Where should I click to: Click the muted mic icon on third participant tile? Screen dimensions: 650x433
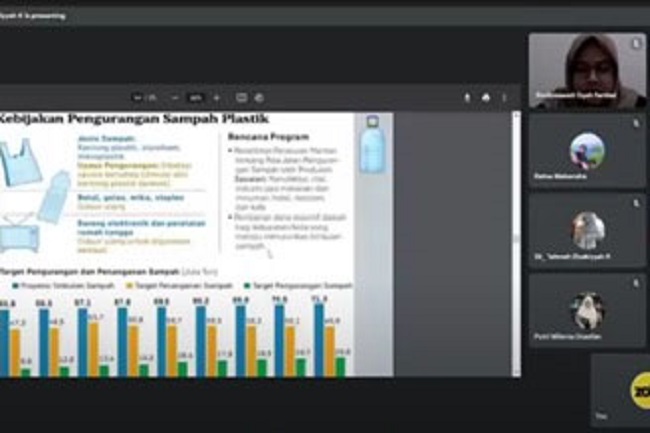pyautogui.click(x=636, y=202)
